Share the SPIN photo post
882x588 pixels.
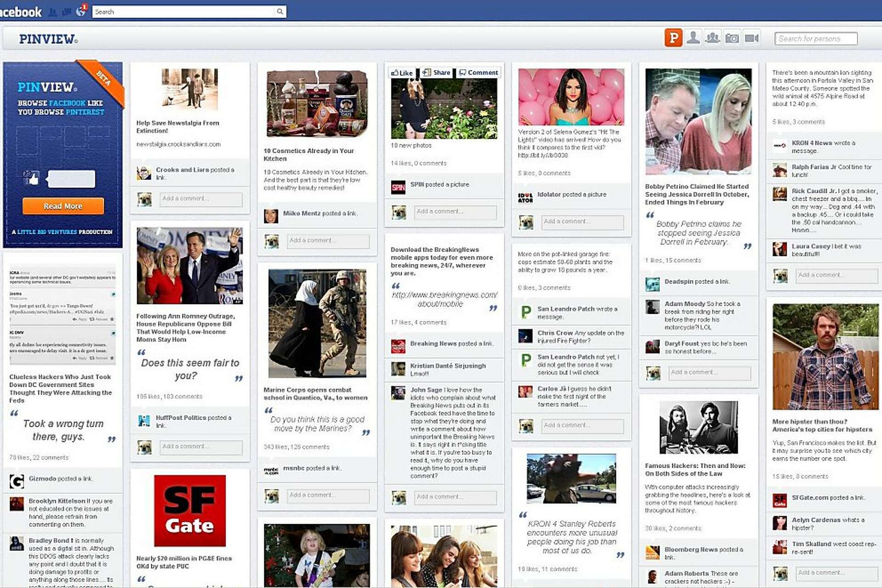point(436,73)
